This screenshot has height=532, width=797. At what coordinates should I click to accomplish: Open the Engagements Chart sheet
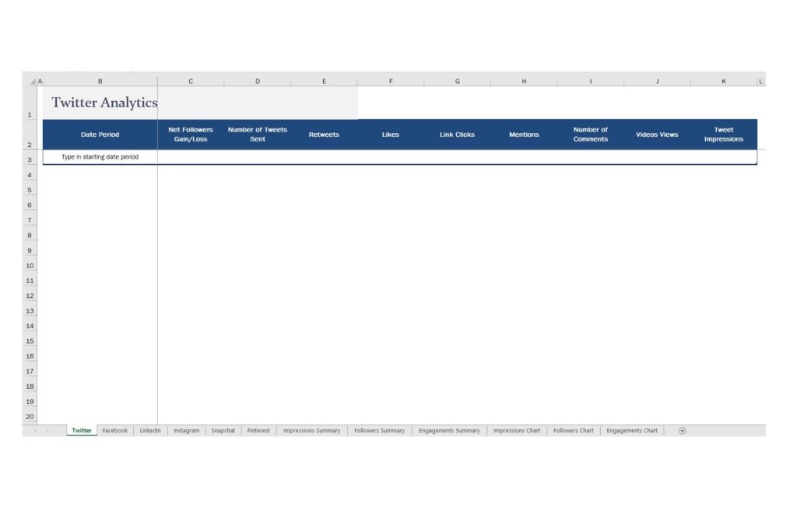tap(632, 430)
